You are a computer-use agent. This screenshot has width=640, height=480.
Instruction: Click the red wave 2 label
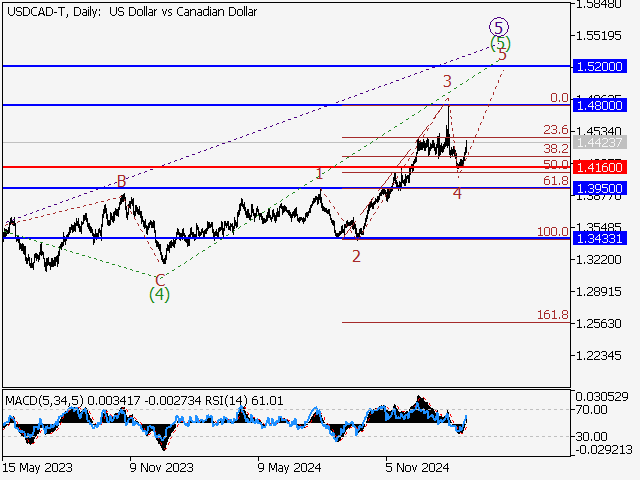(x=355, y=256)
